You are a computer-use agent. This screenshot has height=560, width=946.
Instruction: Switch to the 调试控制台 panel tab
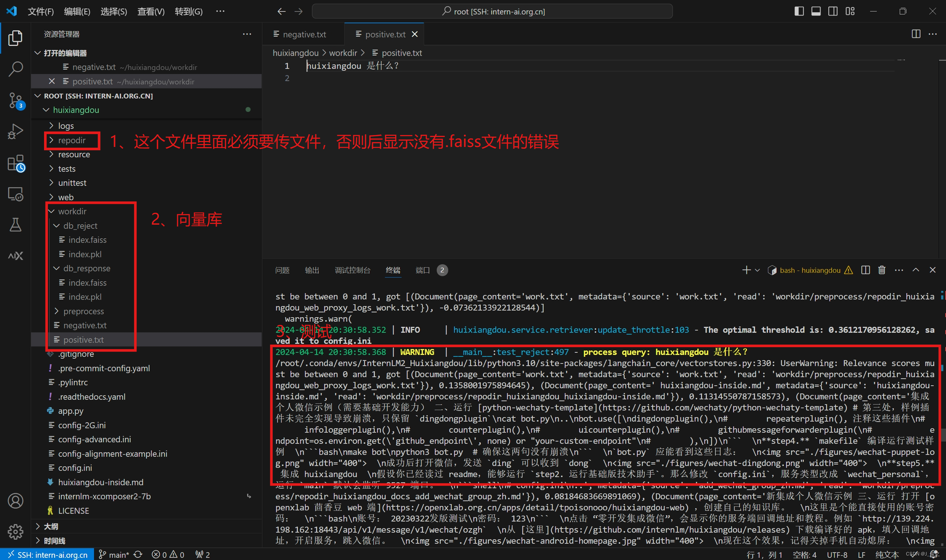pyautogui.click(x=352, y=270)
